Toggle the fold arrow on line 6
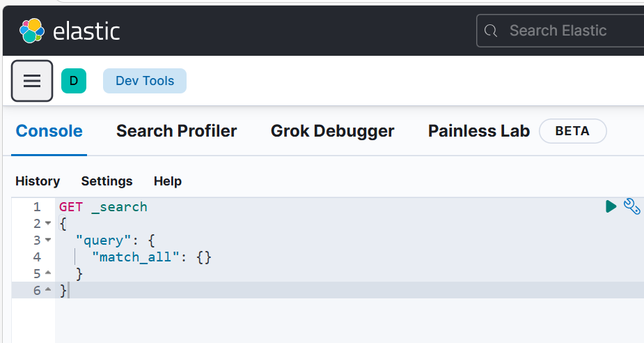 (48, 291)
